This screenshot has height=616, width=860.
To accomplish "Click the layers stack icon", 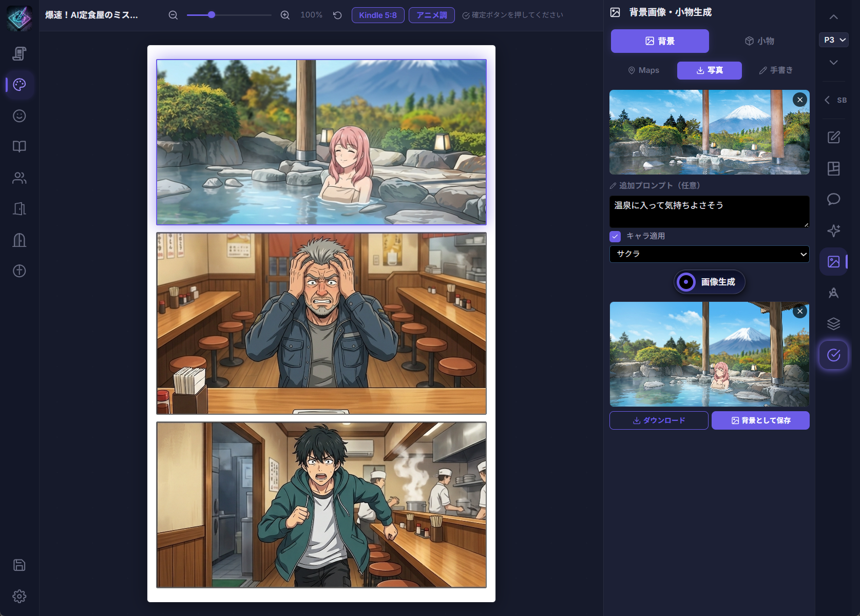I will pos(833,323).
